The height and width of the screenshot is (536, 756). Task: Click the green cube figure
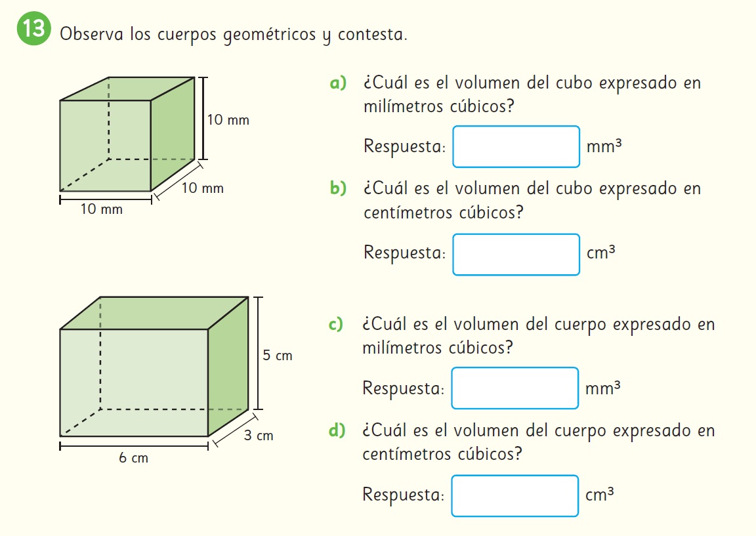point(127,134)
